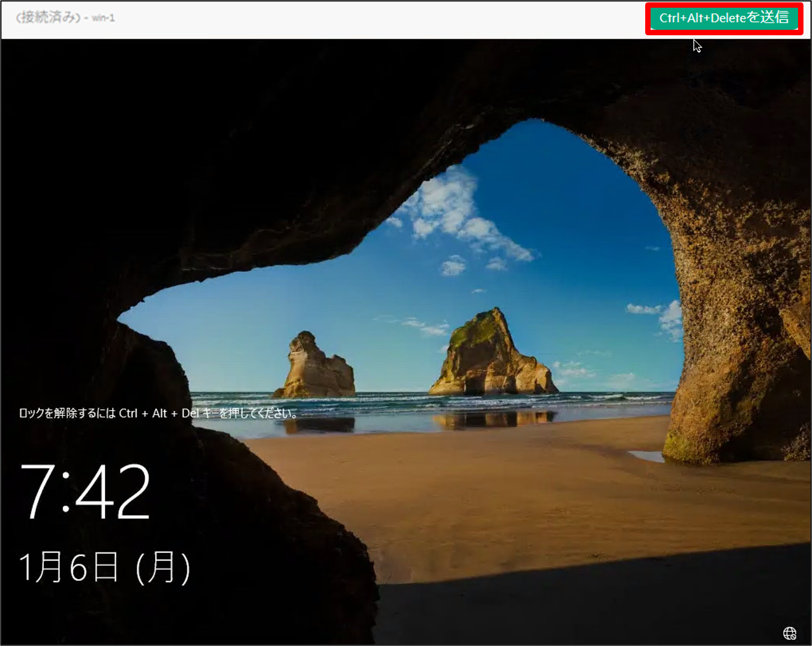Click the number 42 in the clock
This screenshot has width=812, height=646.
pyautogui.click(x=112, y=491)
